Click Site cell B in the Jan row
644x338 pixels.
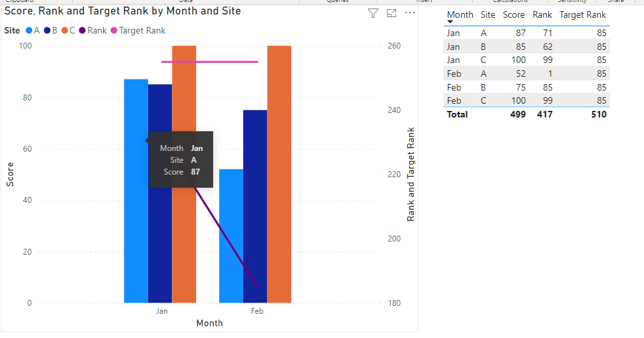pyautogui.click(x=483, y=47)
